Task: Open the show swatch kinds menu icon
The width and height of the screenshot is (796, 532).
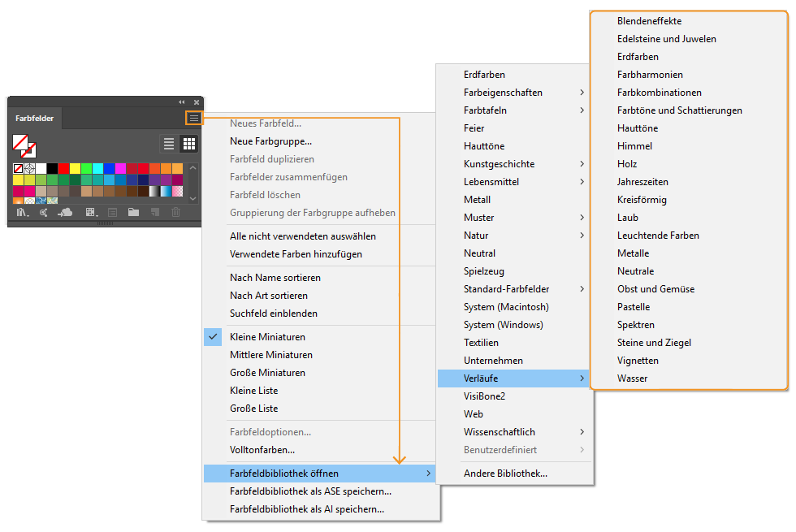Action: point(91,212)
